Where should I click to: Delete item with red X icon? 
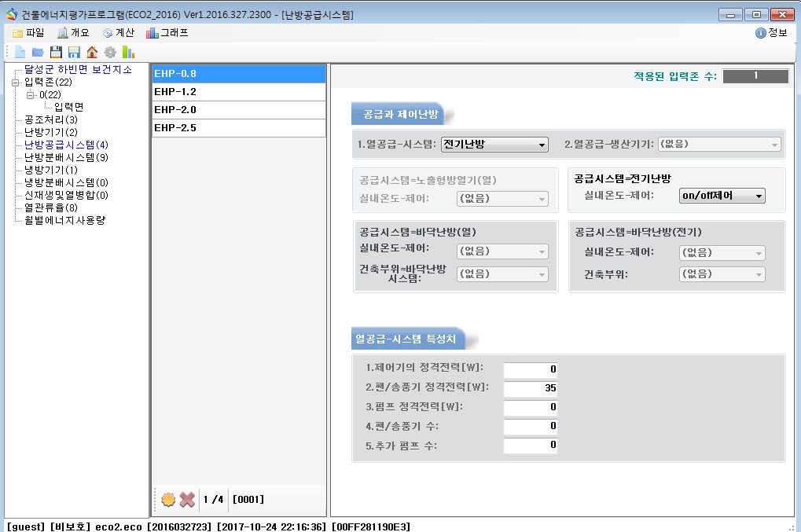pyautogui.click(x=187, y=499)
